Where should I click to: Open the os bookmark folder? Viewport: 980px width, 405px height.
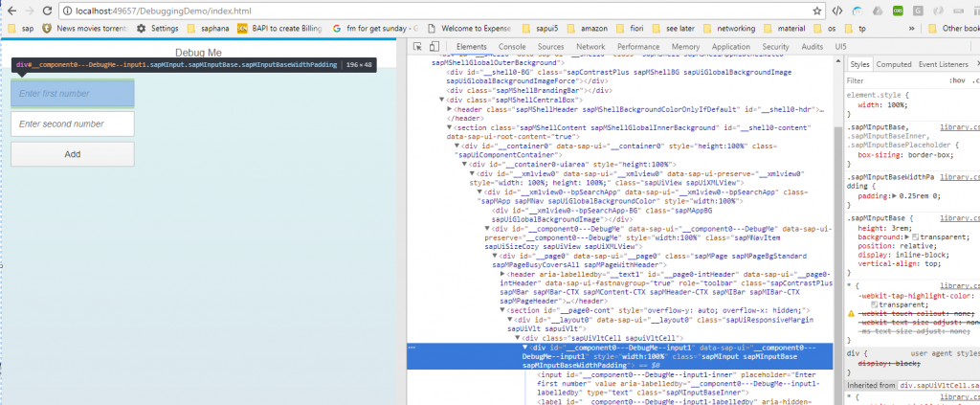pos(825,28)
